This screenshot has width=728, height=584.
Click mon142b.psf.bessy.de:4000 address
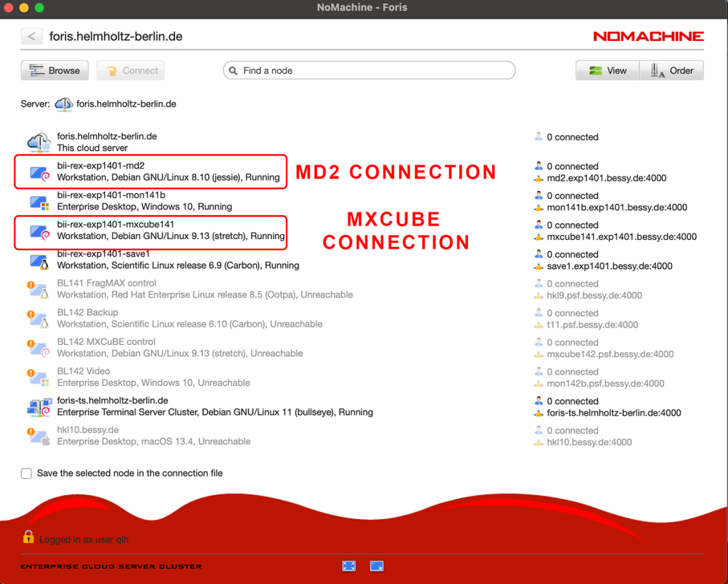coord(605,384)
